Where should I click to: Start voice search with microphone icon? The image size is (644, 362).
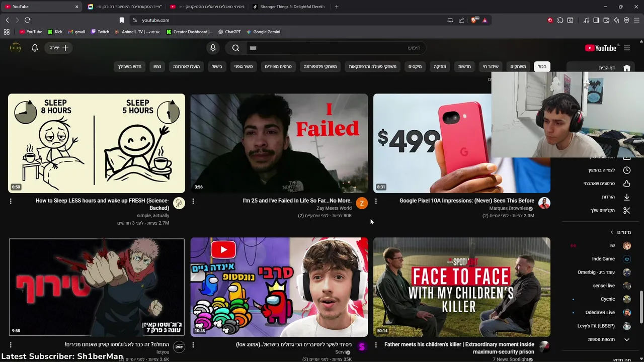(x=213, y=48)
